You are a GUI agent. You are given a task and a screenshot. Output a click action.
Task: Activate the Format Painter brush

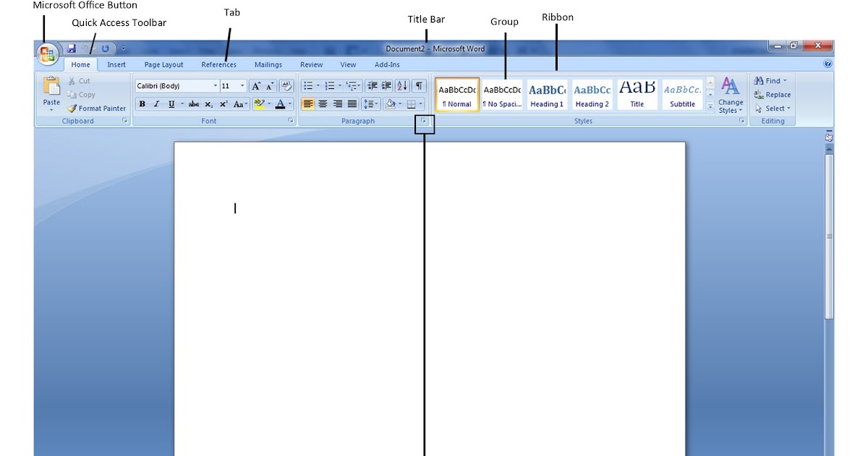point(96,109)
